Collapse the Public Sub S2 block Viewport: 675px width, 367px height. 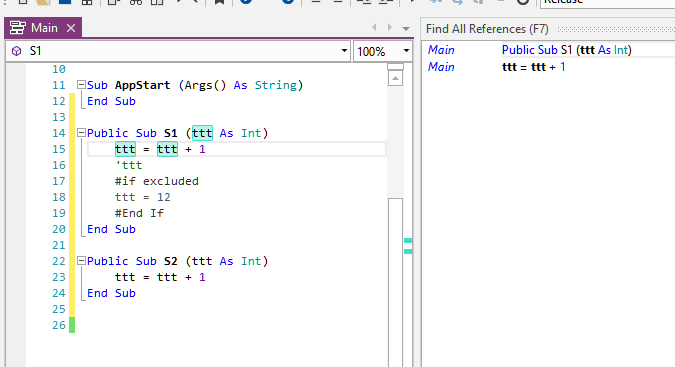point(81,260)
